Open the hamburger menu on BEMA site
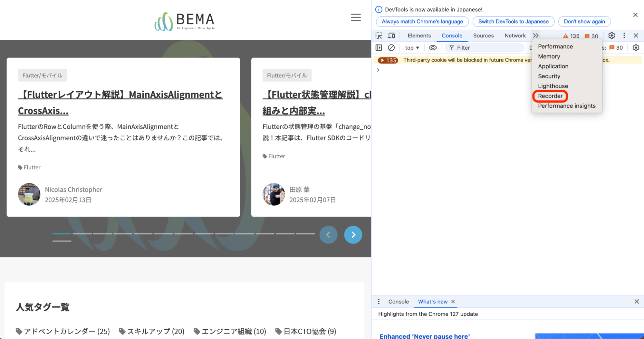Viewport: 644px width, 339px height. [x=356, y=17]
